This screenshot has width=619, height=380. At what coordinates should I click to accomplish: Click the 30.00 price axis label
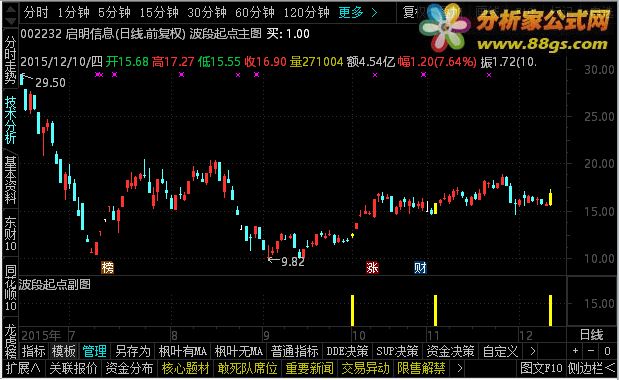click(x=599, y=69)
